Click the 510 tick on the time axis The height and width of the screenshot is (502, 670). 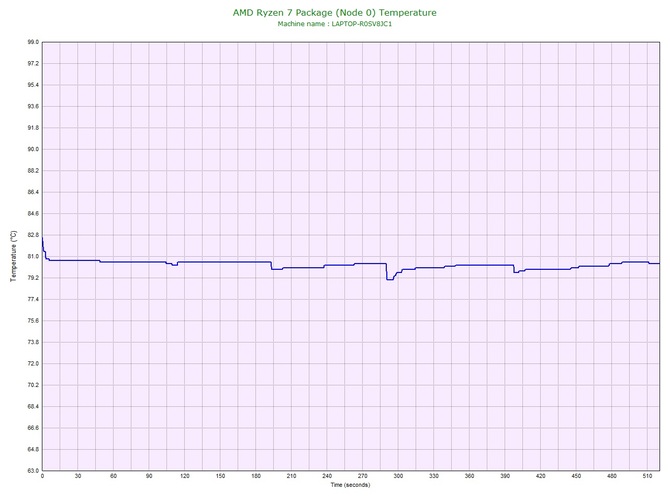tap(647, 476)
